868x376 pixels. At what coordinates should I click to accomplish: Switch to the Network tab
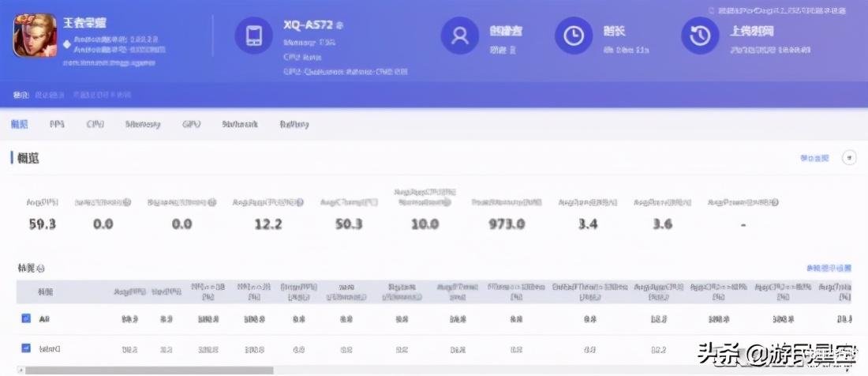click(240, 124)
